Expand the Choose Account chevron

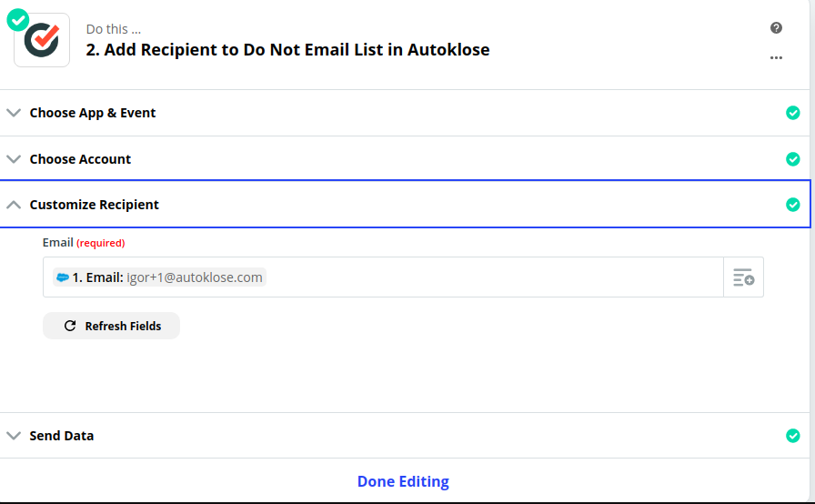coord(14,159)
